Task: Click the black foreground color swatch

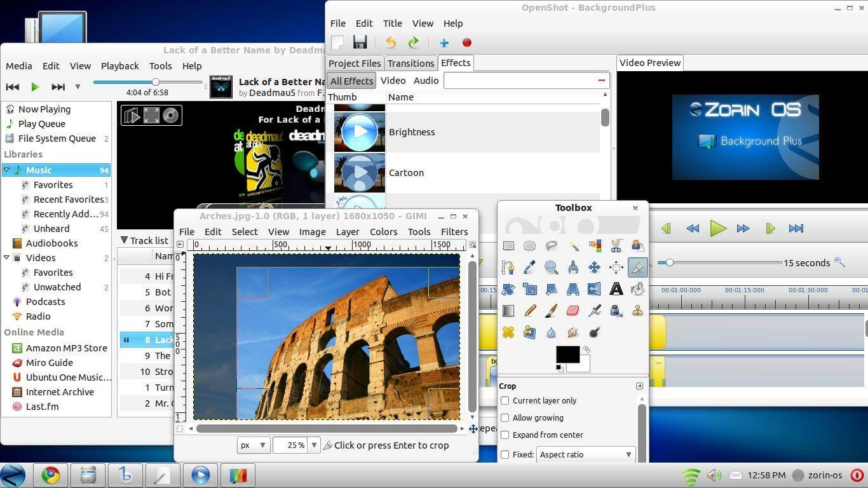Action: click(x=567, y=355)
